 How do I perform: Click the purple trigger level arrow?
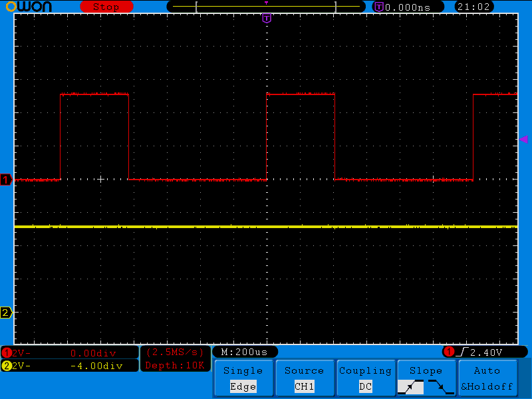coord(523,139)
